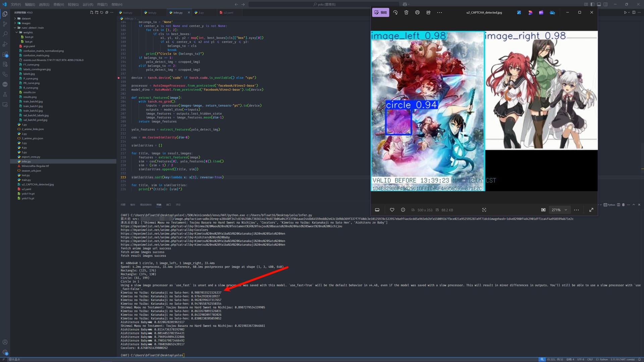This screenshot has height=362, width=644.
Task: Open the Search view in activity bar
Action: pyautogui.click(x=5, y=34)
